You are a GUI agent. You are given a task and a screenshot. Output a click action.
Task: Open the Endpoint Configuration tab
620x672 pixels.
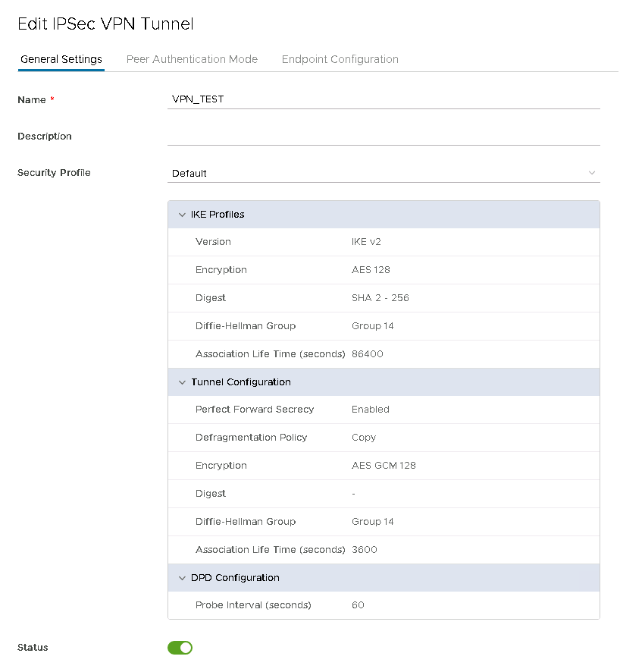click(x=340, y=59)
